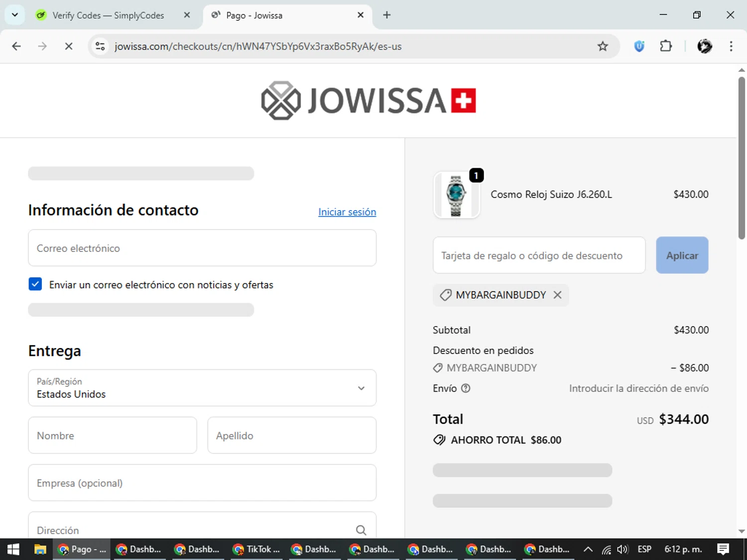This screenshot has height=560, width=747.
Task: Focus the discount code input field
Action: 539,255
